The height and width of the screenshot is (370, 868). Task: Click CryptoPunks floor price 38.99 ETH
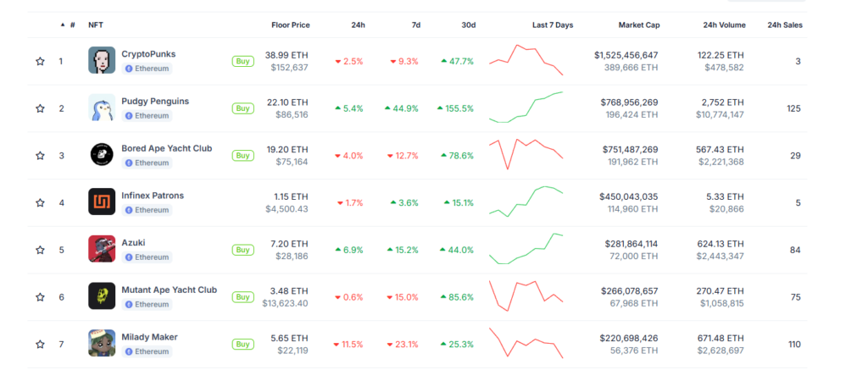click(287, 55)
